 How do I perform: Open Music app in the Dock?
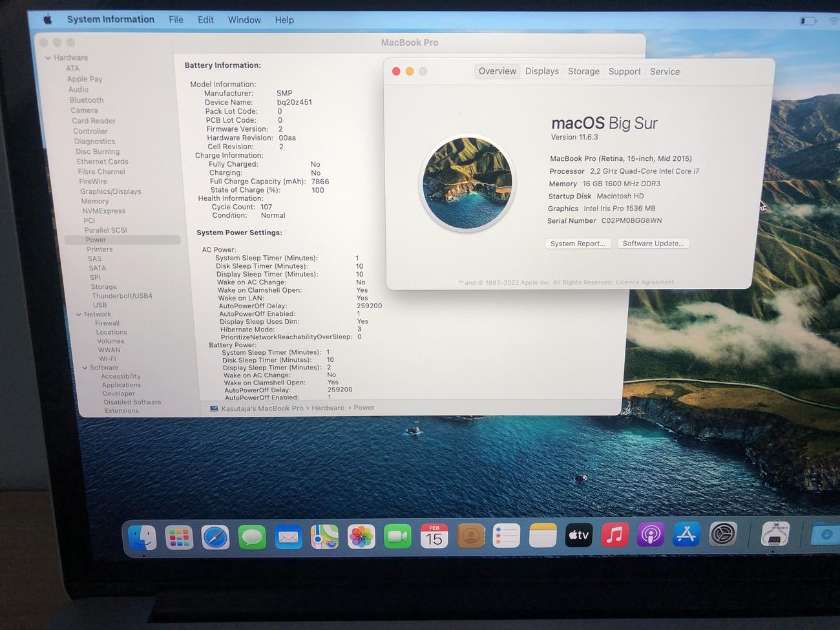pos(614,535)
